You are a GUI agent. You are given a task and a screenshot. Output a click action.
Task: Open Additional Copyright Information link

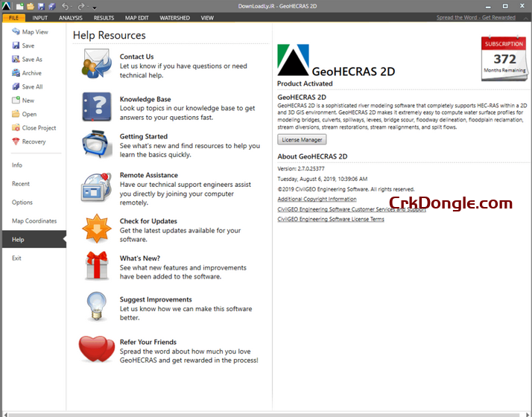click(x=317, y=199)
